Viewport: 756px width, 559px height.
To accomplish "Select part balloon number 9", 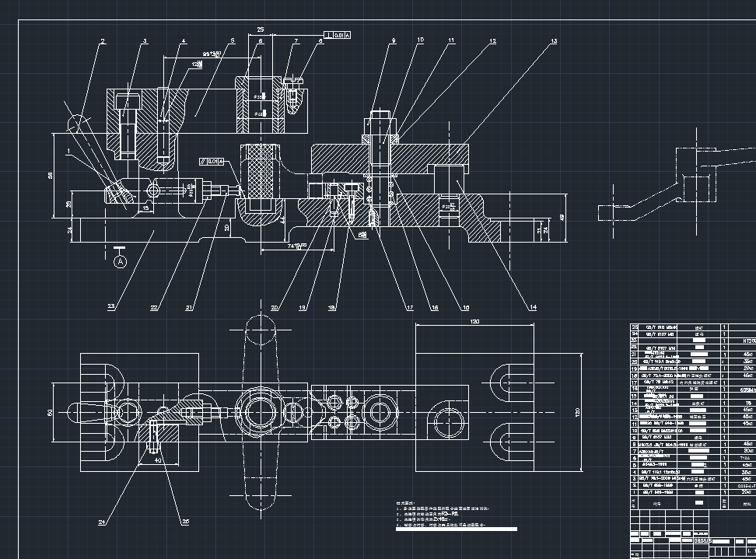I will point(394,41).
